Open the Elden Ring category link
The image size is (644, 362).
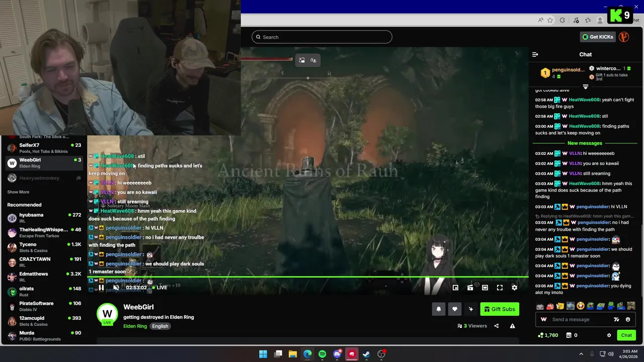135,326
